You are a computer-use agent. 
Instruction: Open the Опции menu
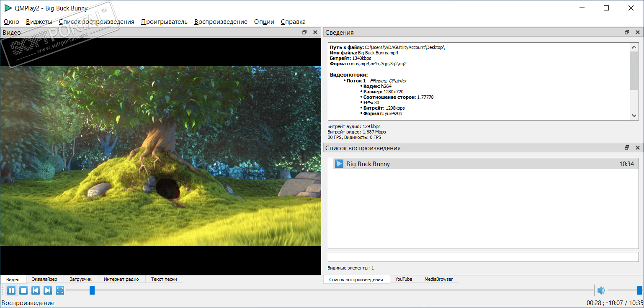click(264, 22)
